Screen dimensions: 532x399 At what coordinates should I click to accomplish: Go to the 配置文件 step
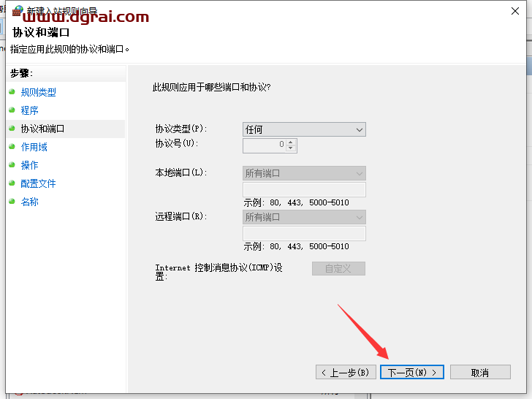coord(38,183)
